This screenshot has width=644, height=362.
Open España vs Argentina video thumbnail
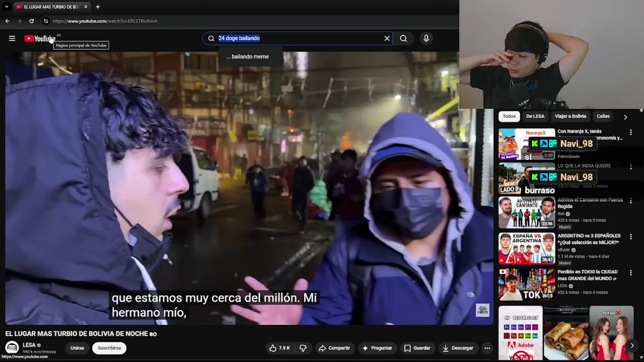[x=527, y=248]
